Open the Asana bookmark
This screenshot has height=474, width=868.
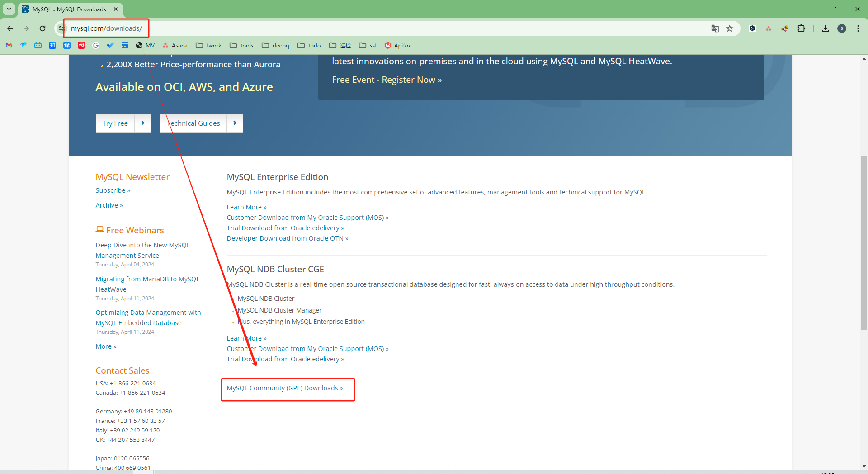(x=175, y=45)
